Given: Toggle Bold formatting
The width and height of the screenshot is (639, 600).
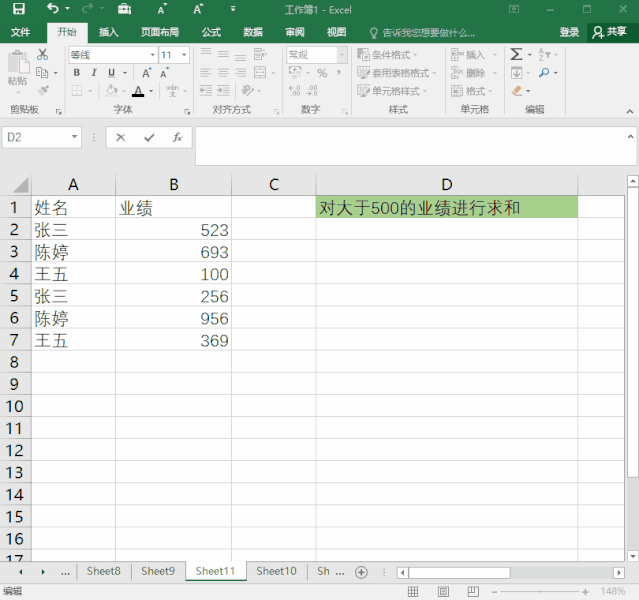Looking at the screenshot, I should click(76, 73).
